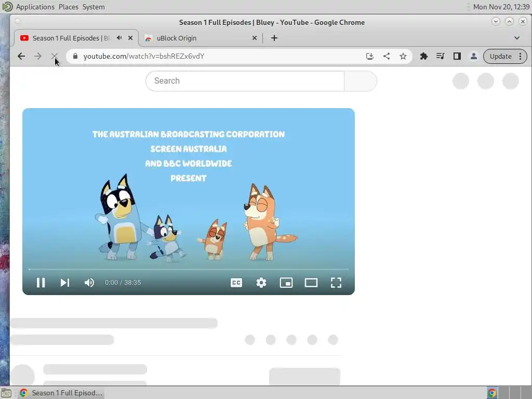The height and width of the screenshot is (399, 532).
Task: Enable miniplayer mode
Action: click(x=286, y=283)
